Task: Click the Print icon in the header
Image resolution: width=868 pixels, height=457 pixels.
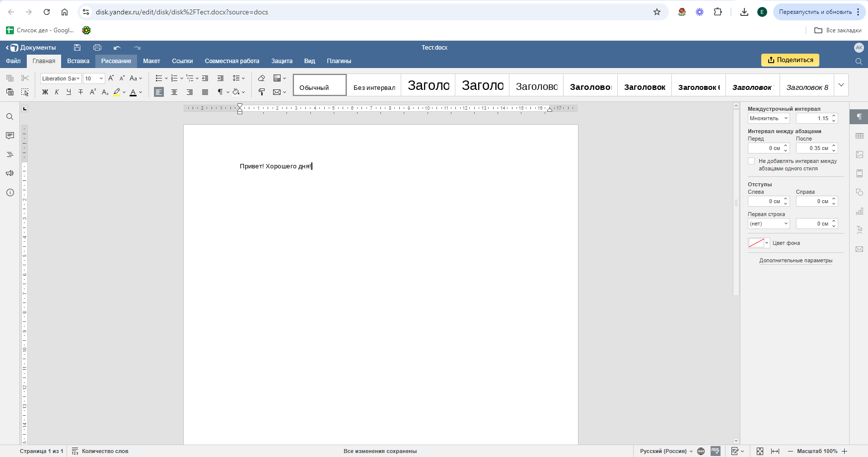Action: [97, 48]
